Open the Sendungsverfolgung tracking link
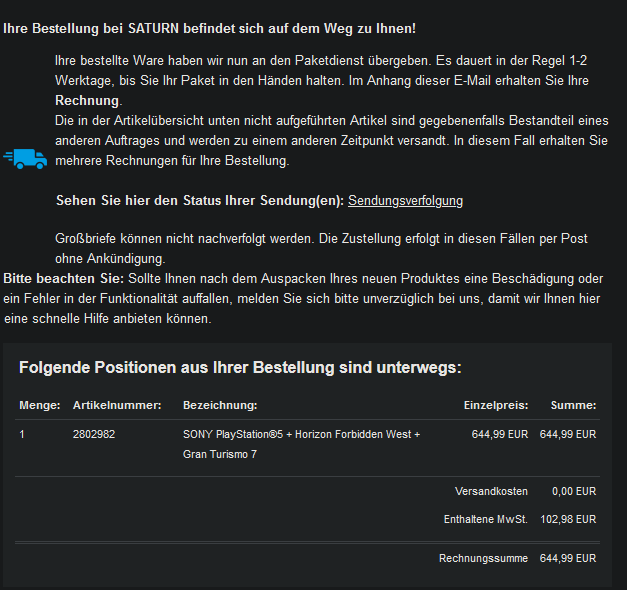627x590 pixels. click(405, 200)
